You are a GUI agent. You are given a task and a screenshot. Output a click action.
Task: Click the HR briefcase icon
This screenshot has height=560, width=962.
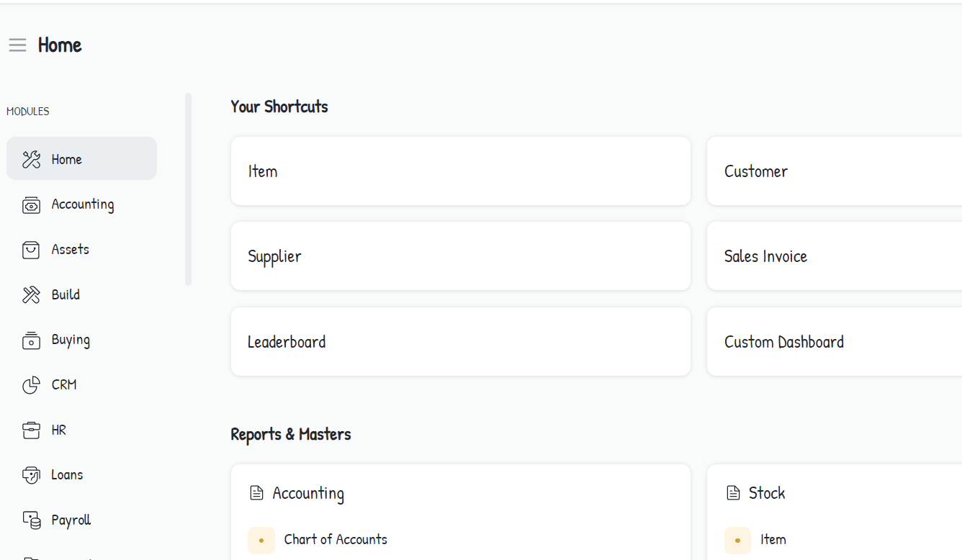(x=31, y=430)
